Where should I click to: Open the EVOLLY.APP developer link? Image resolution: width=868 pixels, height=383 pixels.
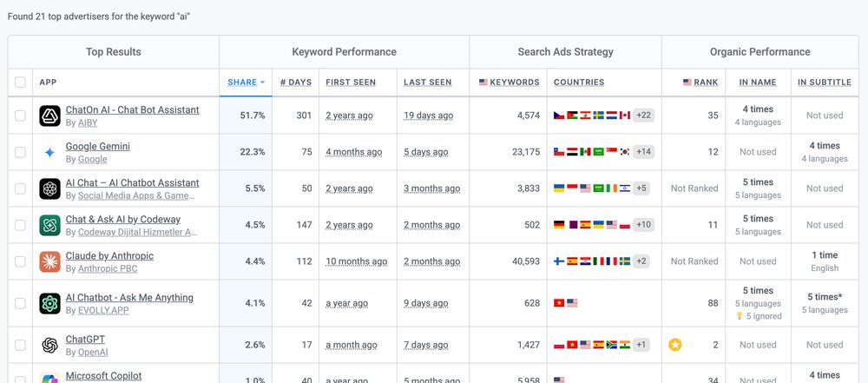click(103, 310)
